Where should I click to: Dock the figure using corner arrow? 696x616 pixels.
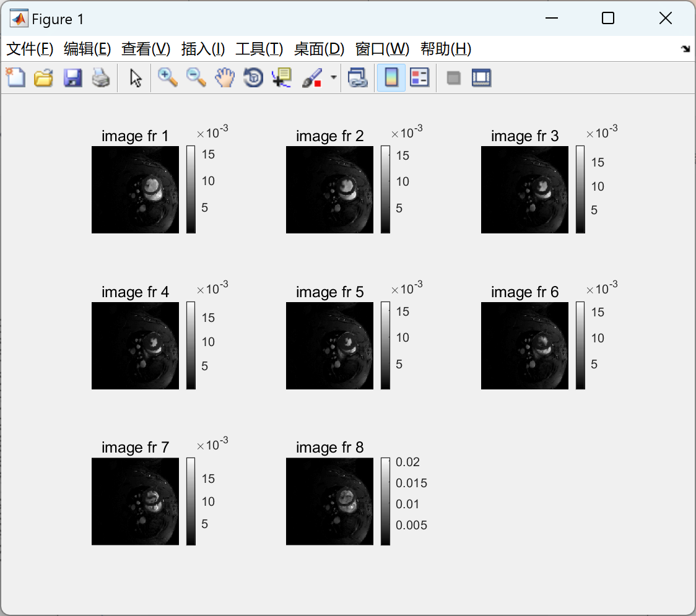(x=685, y=49)
